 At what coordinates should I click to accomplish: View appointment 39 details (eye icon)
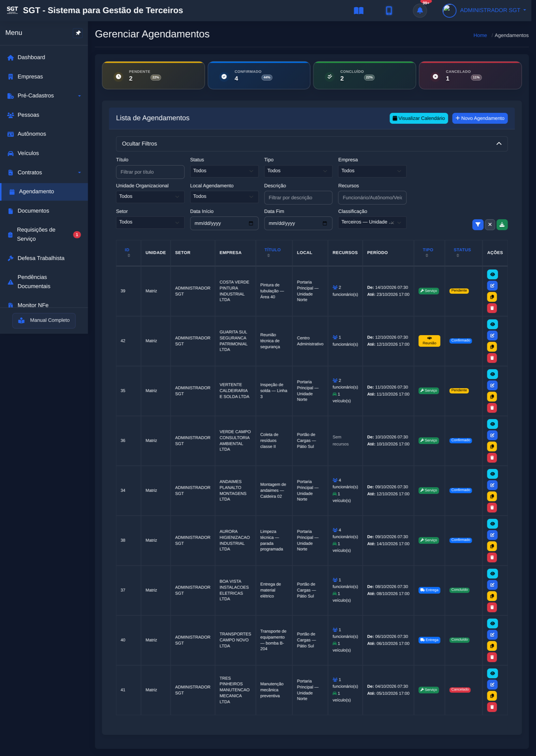point(492,274)
